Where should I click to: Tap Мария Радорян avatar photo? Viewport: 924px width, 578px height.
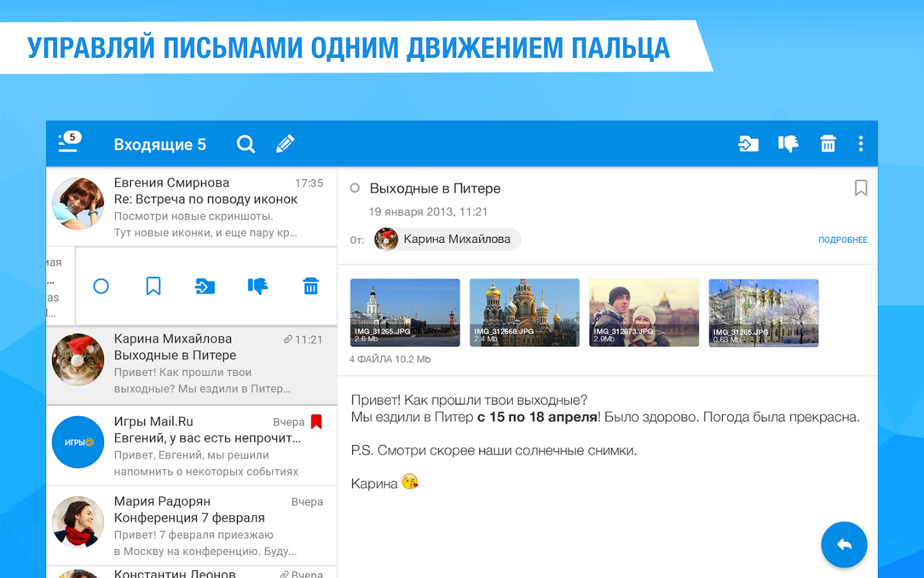78,521
